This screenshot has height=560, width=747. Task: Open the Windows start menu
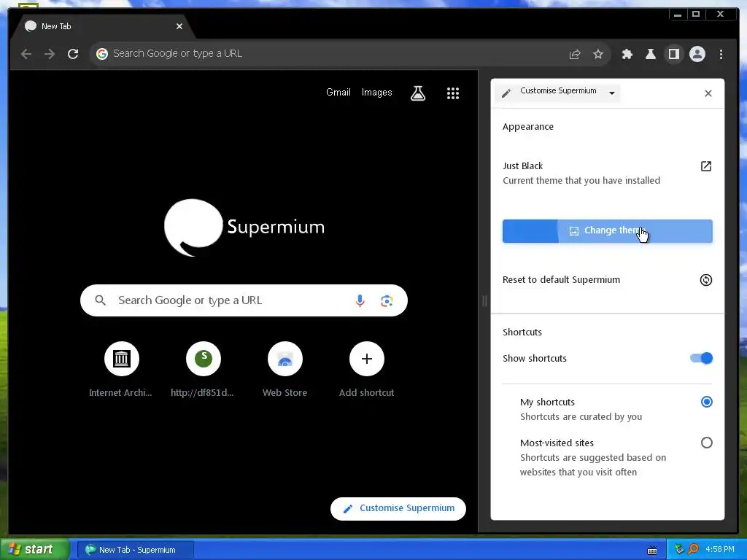(x=34, y=550)
